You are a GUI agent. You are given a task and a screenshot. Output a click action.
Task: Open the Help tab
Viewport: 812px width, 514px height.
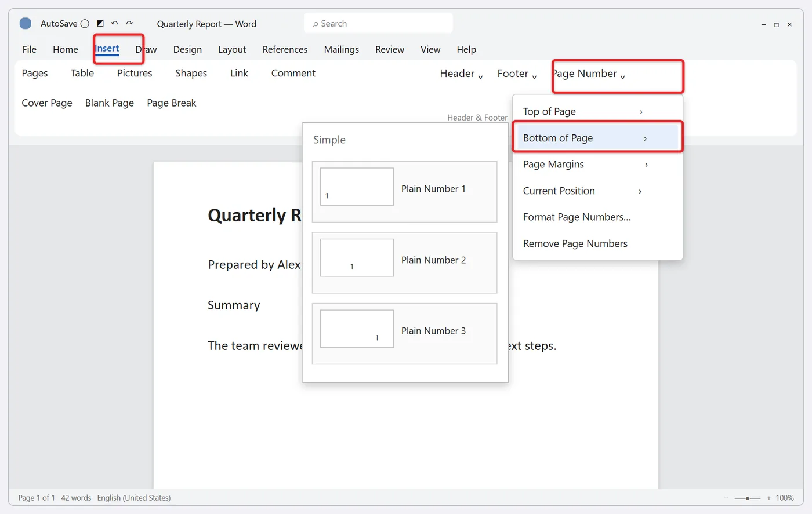tap(466, 50)
